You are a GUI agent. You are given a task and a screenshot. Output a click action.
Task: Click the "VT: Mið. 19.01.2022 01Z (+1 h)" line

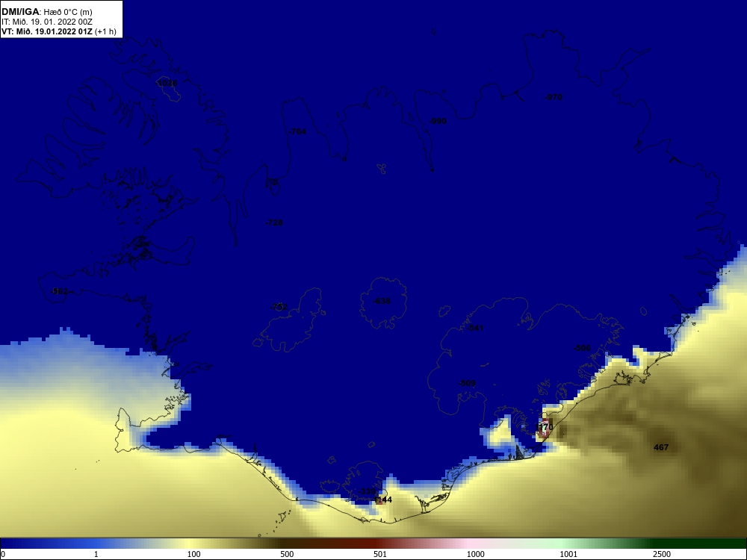click(59, 31)
